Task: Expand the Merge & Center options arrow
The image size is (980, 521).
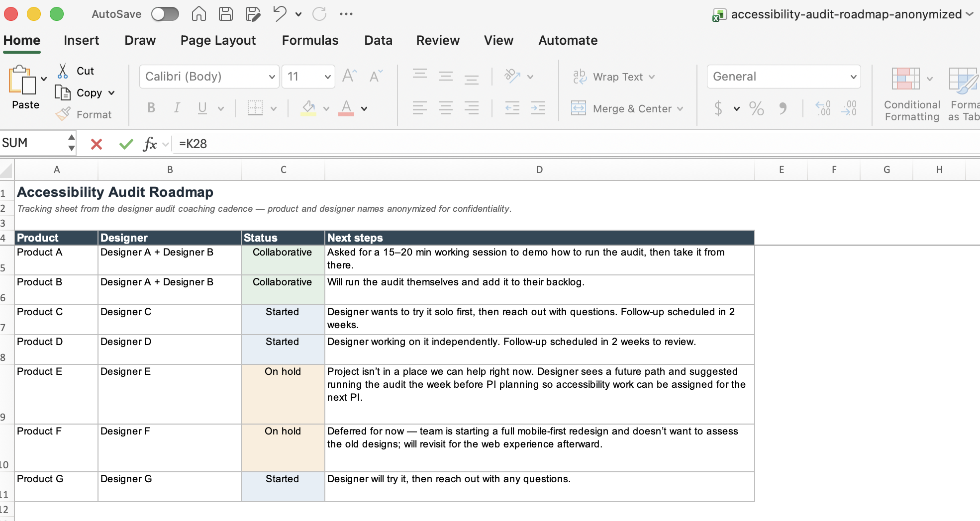Action: 680,109
